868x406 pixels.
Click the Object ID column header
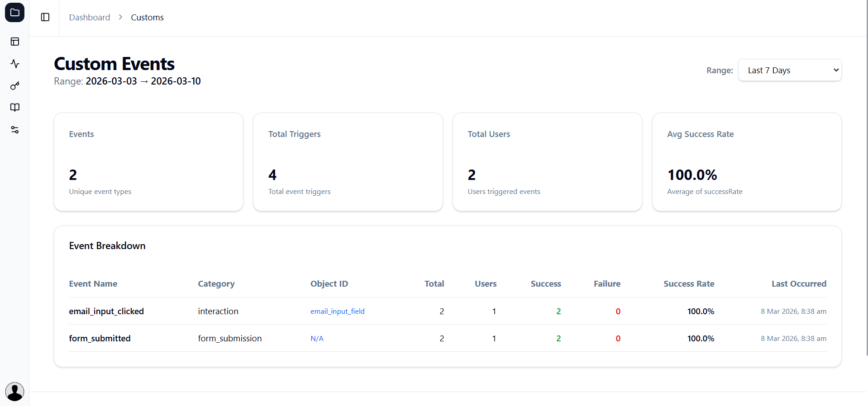pos(329,283)
